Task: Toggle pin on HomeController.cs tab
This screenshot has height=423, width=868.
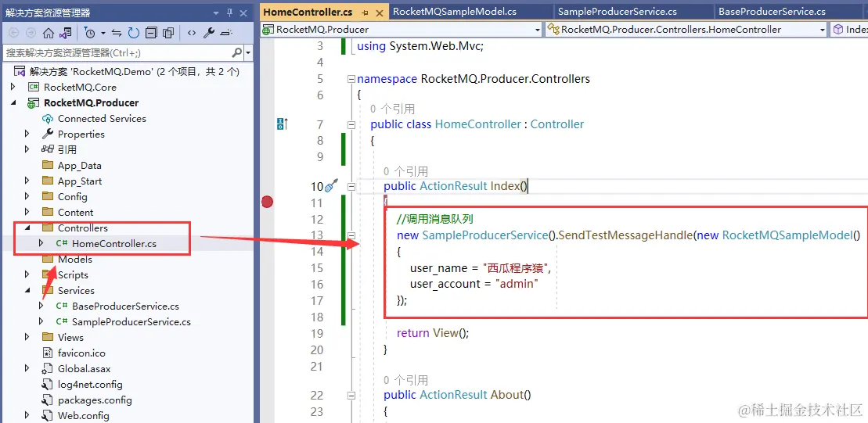Action: pyautogui.click(x=365, y=13)
